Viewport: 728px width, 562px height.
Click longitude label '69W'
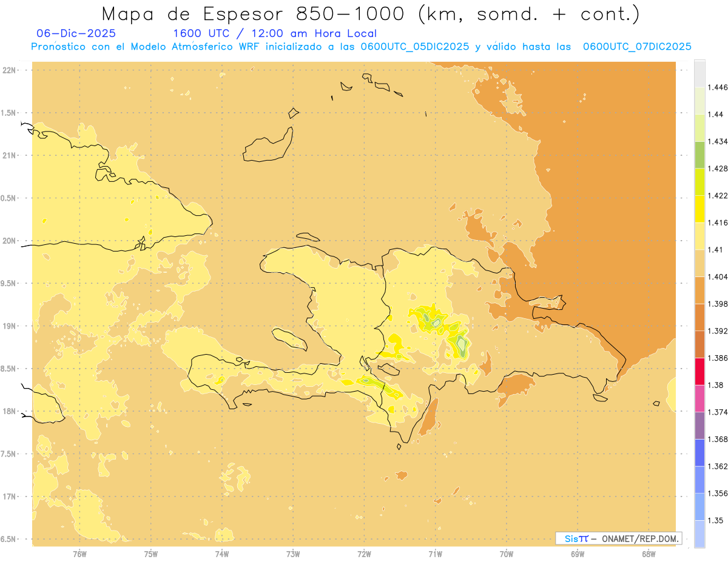click(x=578, y=554)
